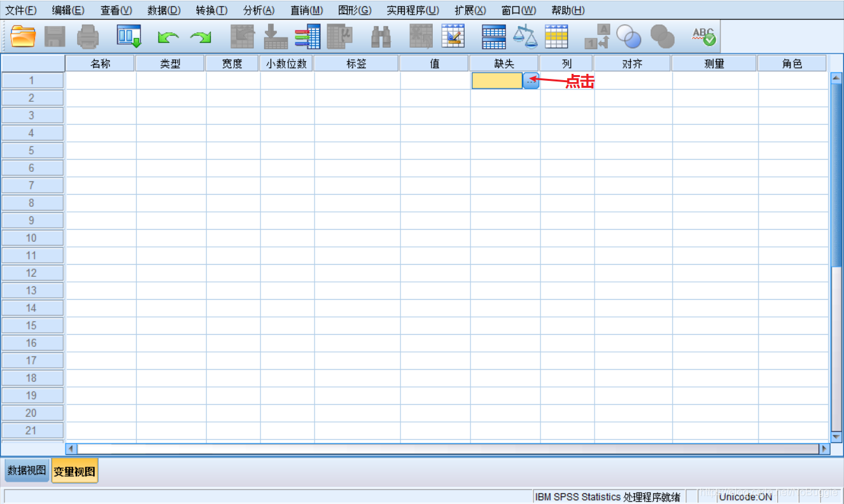Select row header number 5
This screenshot has height=504, width=844.
click(x=32, y=151)
